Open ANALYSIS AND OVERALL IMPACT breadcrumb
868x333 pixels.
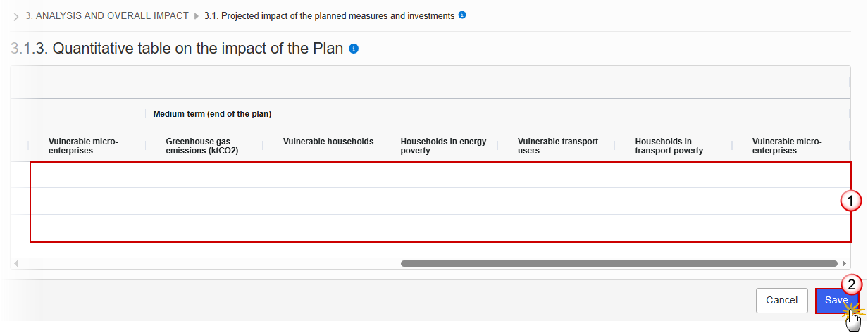(x=107, y=15)
